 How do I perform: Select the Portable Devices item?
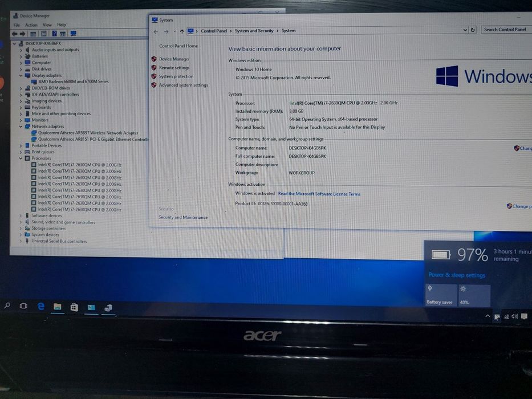[x=47, y=145]
